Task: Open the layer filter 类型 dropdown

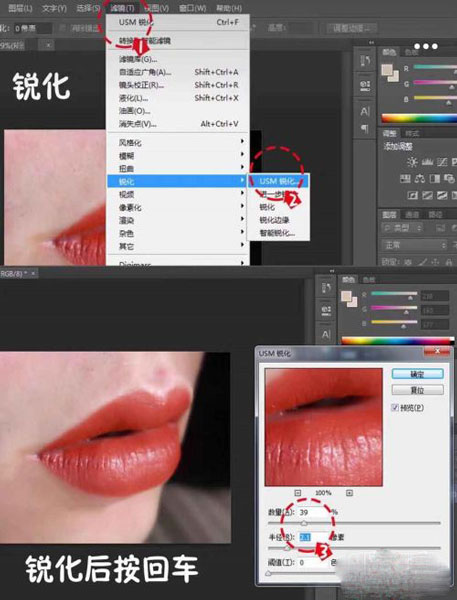Action: tap(402, 228)
